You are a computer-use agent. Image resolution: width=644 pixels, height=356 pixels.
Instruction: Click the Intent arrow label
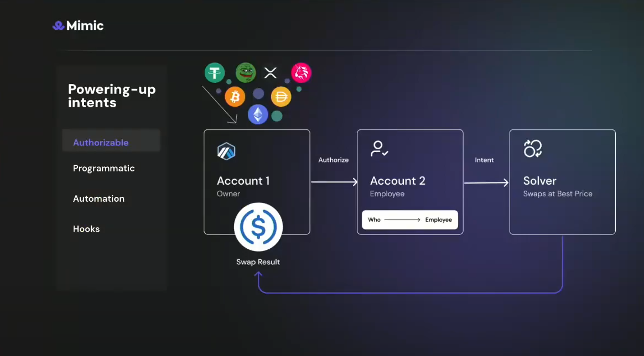(484, 160)
